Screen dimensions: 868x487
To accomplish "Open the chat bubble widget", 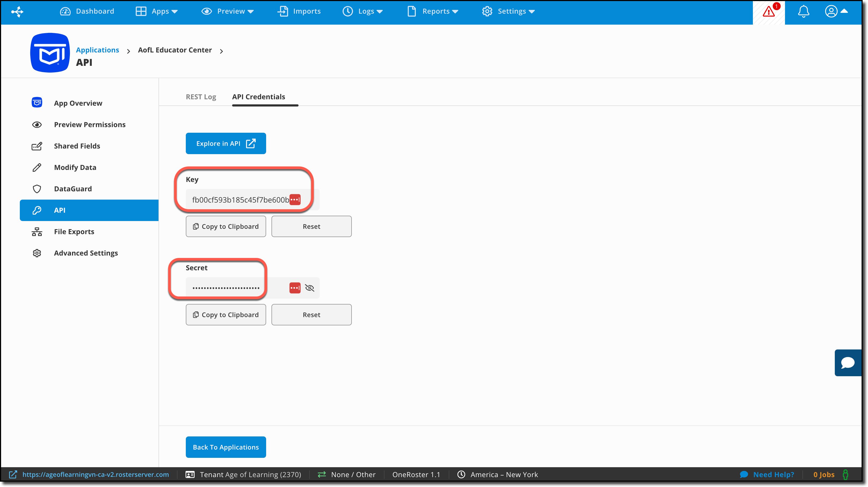I will (848, 363).
